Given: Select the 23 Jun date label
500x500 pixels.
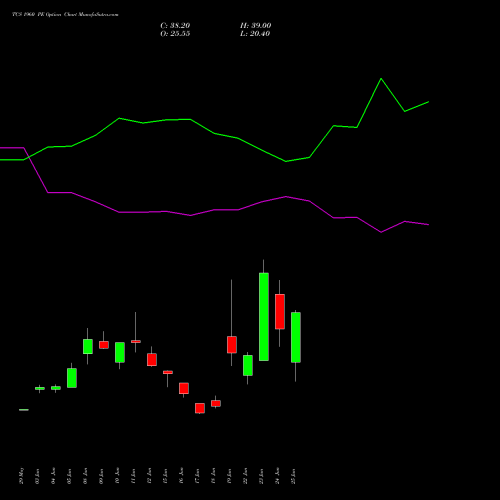Looking at the screenshot, I should click(262, 476).
